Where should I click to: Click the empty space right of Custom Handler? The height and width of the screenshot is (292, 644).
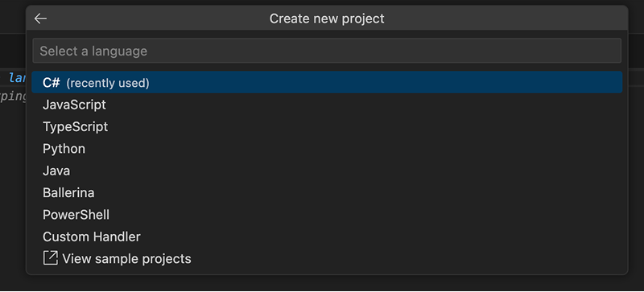[381, 237]
